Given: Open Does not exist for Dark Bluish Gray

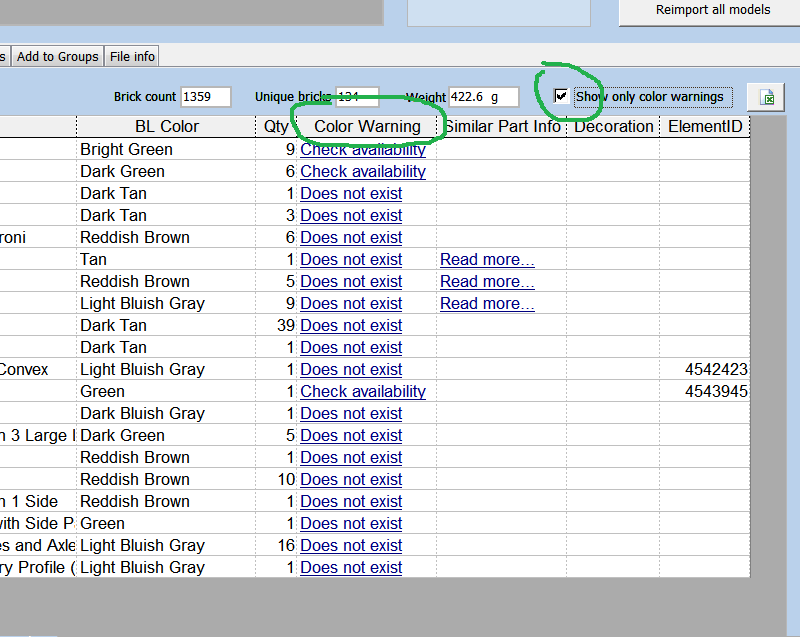Looking at the screenshot, I should (x=351, y=413).
